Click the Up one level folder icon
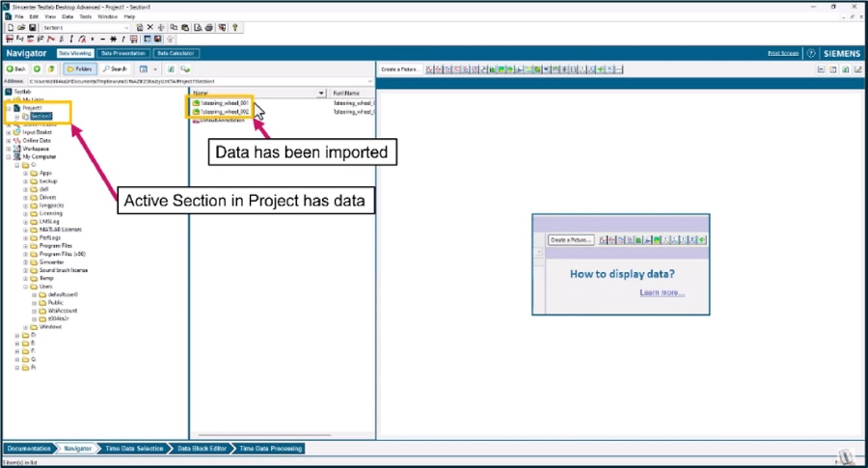 point(50,69)
